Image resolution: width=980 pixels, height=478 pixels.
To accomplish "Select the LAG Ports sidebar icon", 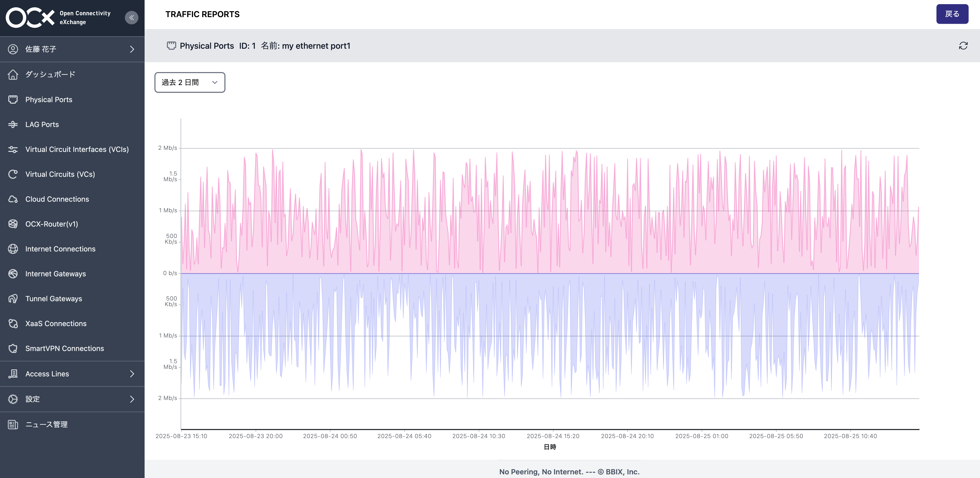I will tap(13, 124).
